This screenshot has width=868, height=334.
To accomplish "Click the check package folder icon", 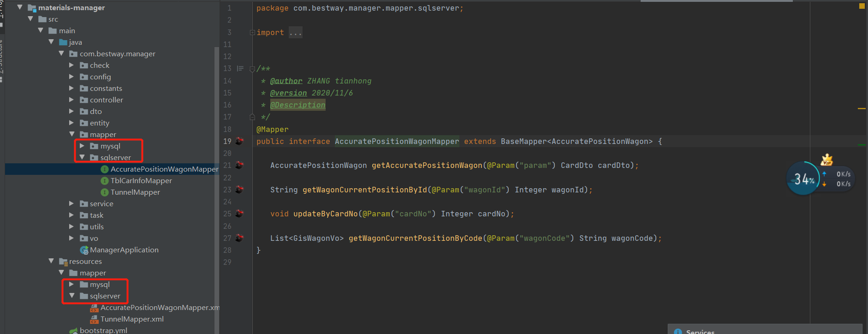I will tap(84, 65).
